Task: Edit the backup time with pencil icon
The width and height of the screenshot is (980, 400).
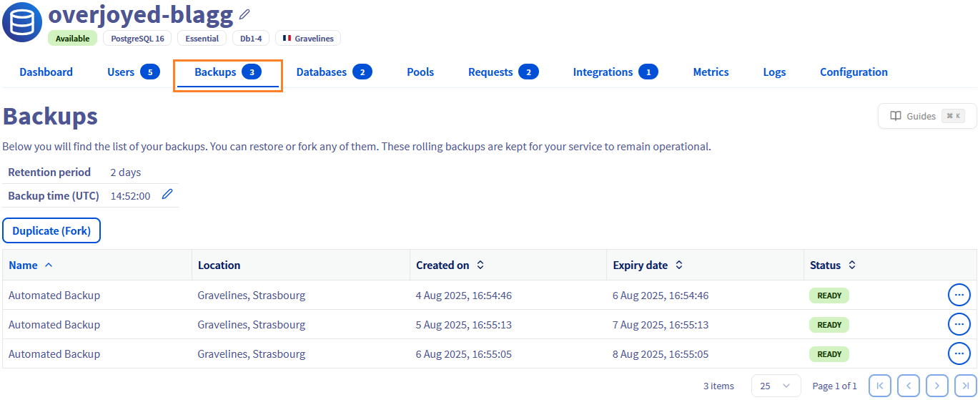Action: tap(167, 195)
